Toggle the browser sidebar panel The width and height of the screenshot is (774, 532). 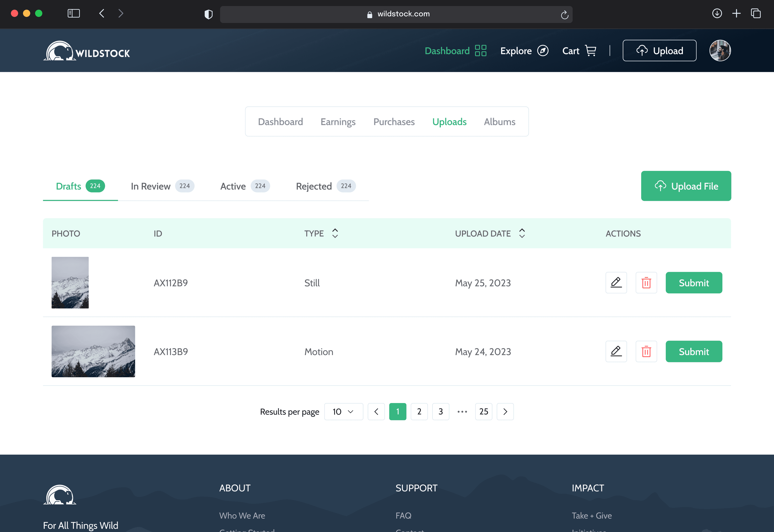tap(74, 13)
